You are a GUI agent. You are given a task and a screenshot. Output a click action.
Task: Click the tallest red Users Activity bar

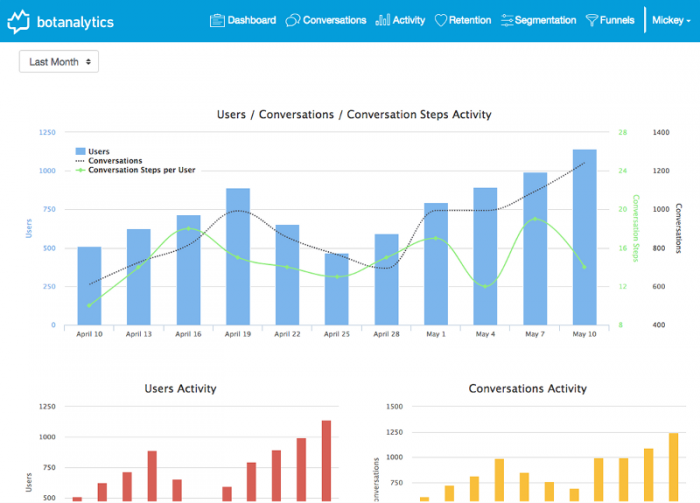326,461
